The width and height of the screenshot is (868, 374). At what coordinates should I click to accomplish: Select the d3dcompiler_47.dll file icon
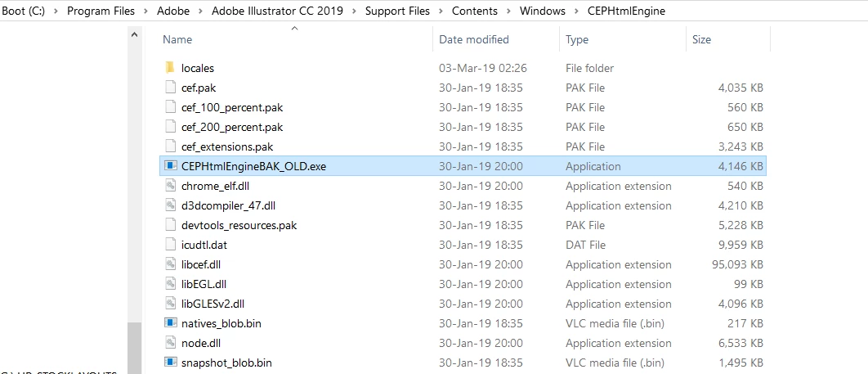coord(171,205)
